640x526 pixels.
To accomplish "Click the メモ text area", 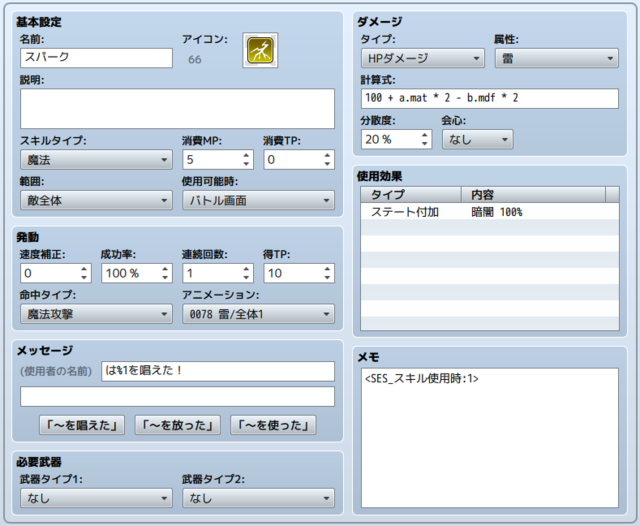I will click(490, 438).
